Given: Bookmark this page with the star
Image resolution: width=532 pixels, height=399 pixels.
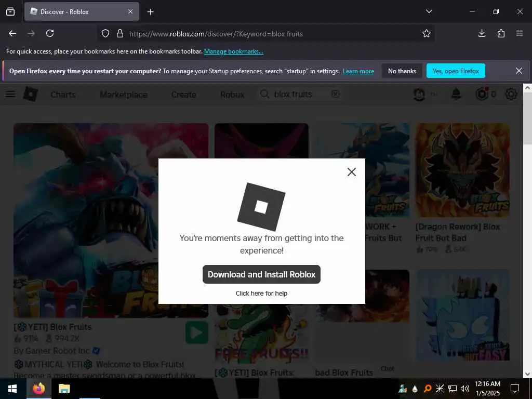Looking at the screenshot, I should click(x=427, y=33).
